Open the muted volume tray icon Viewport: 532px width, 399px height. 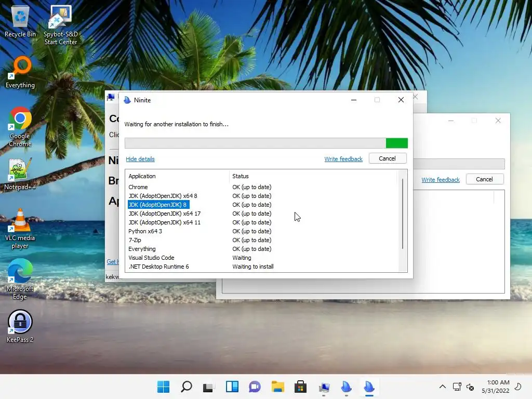pyautogui.click(x=470, y=387)
